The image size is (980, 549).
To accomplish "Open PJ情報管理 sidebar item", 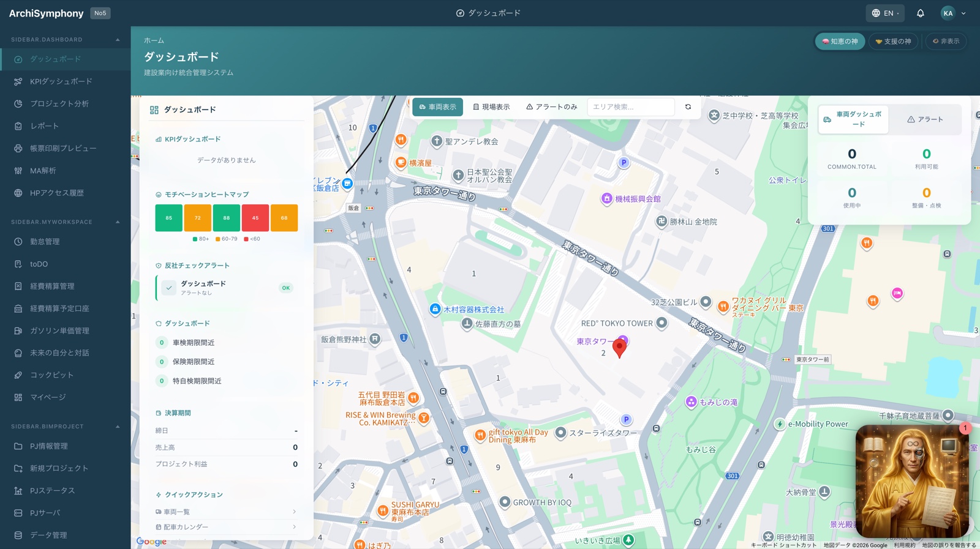I will (65, 446).
